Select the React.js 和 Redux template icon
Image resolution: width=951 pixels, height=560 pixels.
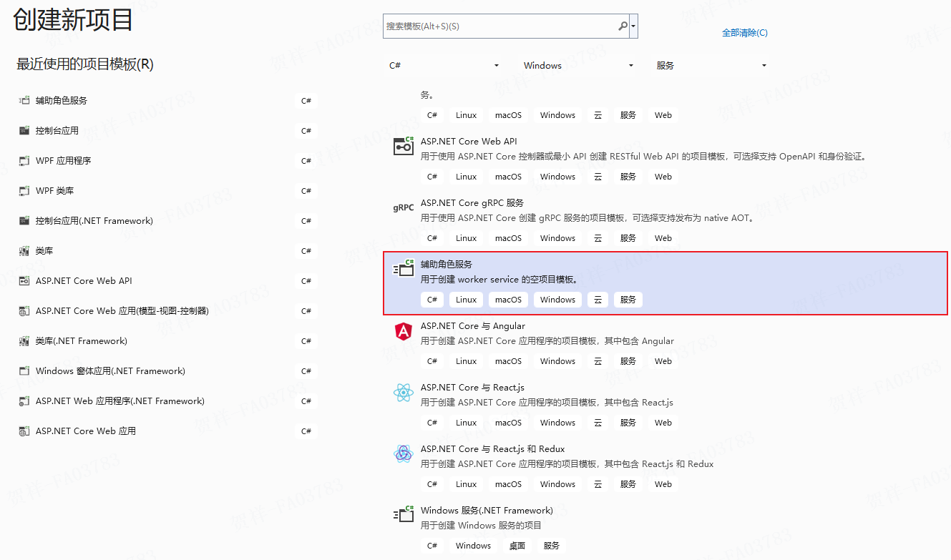403,453
